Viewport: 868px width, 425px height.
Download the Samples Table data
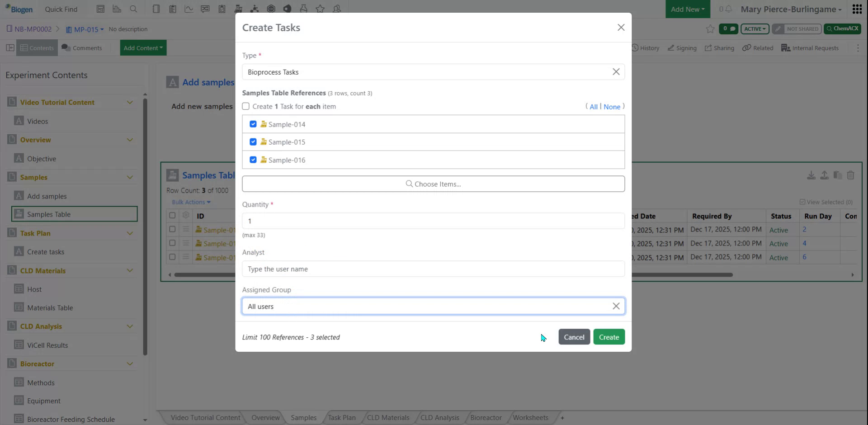point(811,175)
